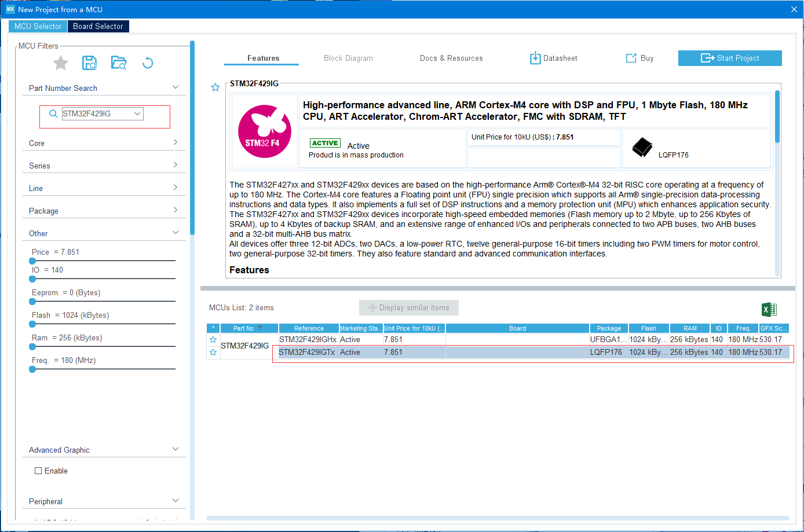Expand the Series filter section
The height and width of the screenshot is (532, 804).
(x=176, y=165)
